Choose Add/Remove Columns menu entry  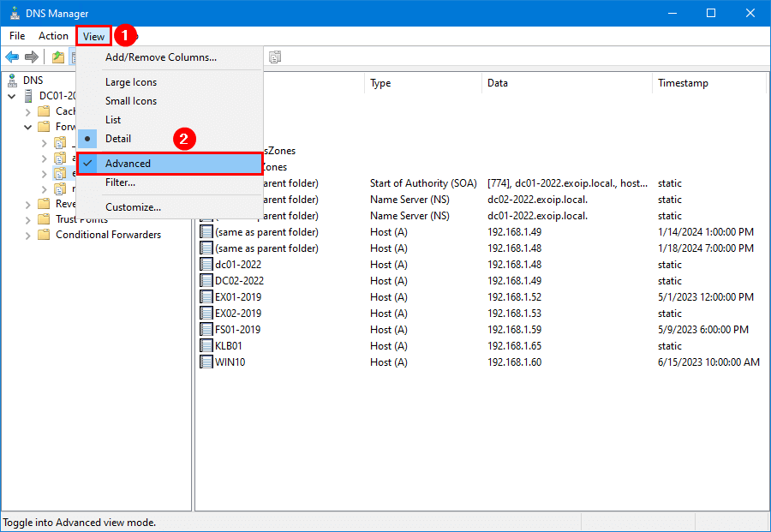coord(160,57)
